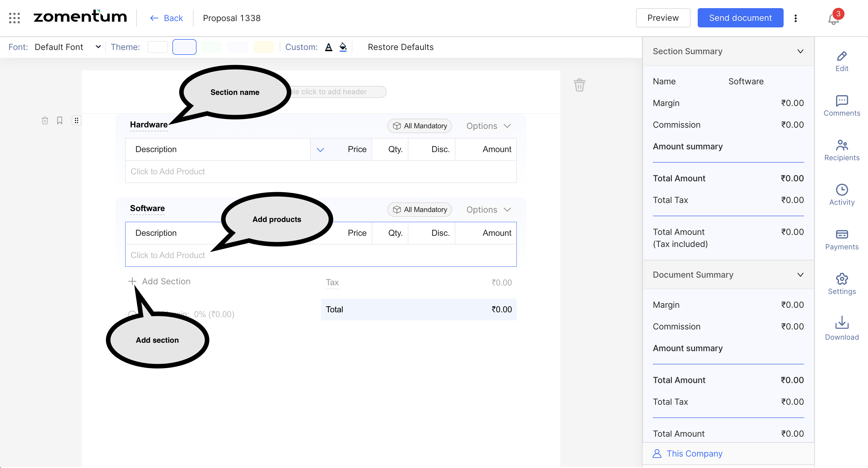The width and height of the screenshot is (868, 468).
Task: Open the Default Font dropdown
Action: coord(68,47)
